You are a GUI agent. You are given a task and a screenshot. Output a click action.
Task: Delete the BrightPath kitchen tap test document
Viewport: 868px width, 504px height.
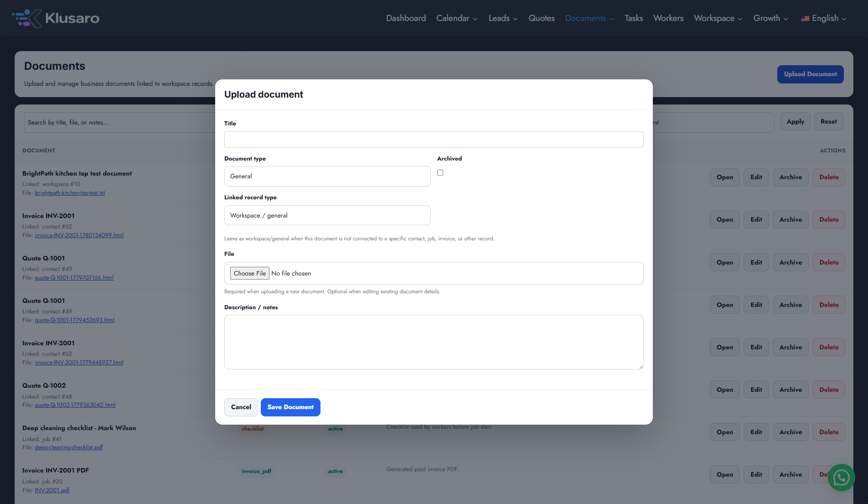829,177
